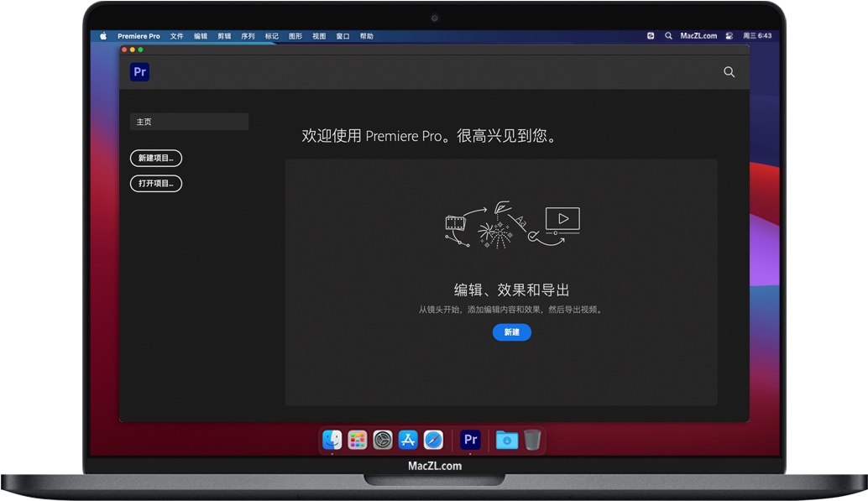This screenshot has height=501, width=868.
Task: Open Spotlight search from the menu bar
Action: click(668, 36)
